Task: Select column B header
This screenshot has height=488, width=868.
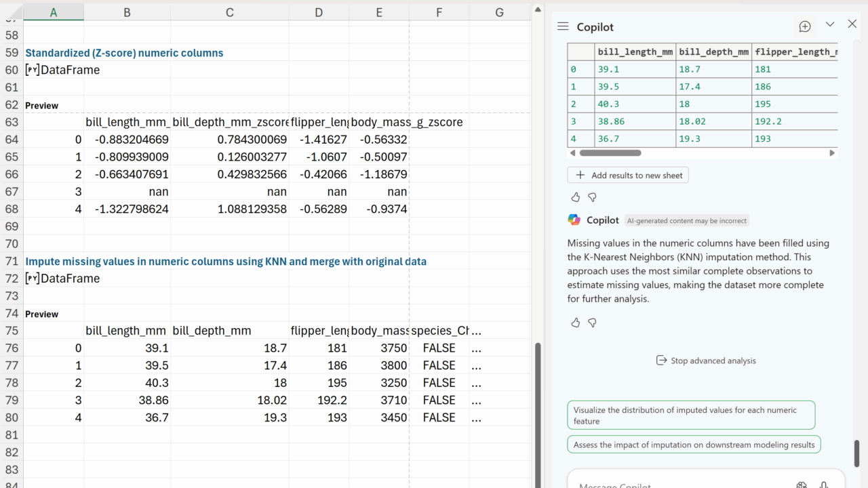Action: [127, 12]
